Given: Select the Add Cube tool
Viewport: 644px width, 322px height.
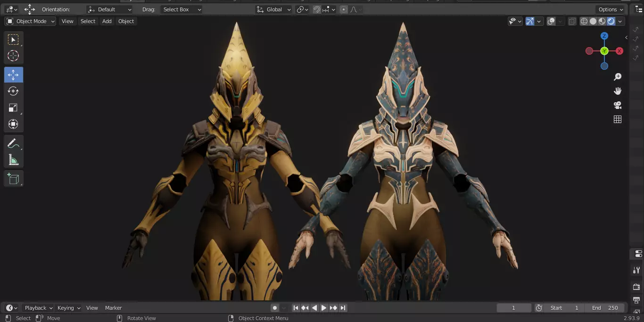Looking at the screenshot, I should (13, 179).
